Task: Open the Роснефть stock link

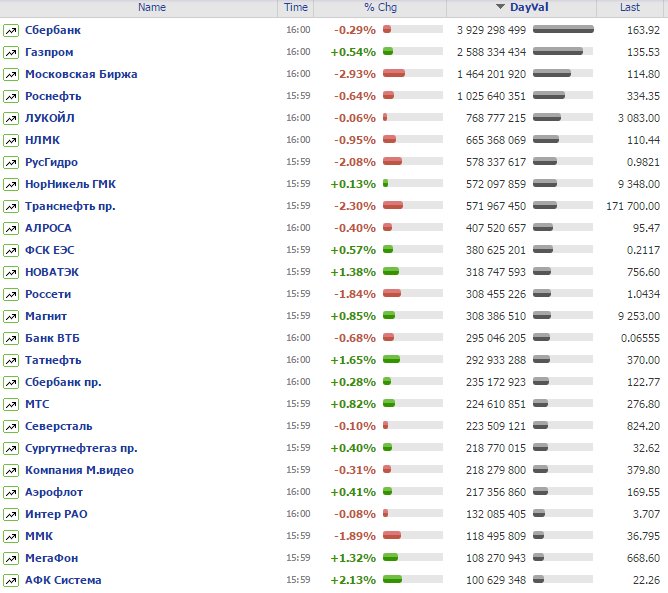Action: pyautogui.click(x=53, y=96)
